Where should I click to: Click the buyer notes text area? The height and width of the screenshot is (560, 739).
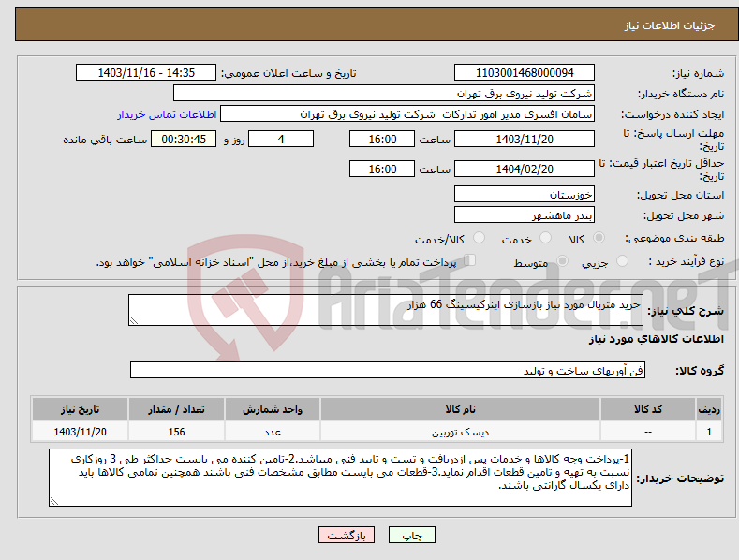[340, 478]
